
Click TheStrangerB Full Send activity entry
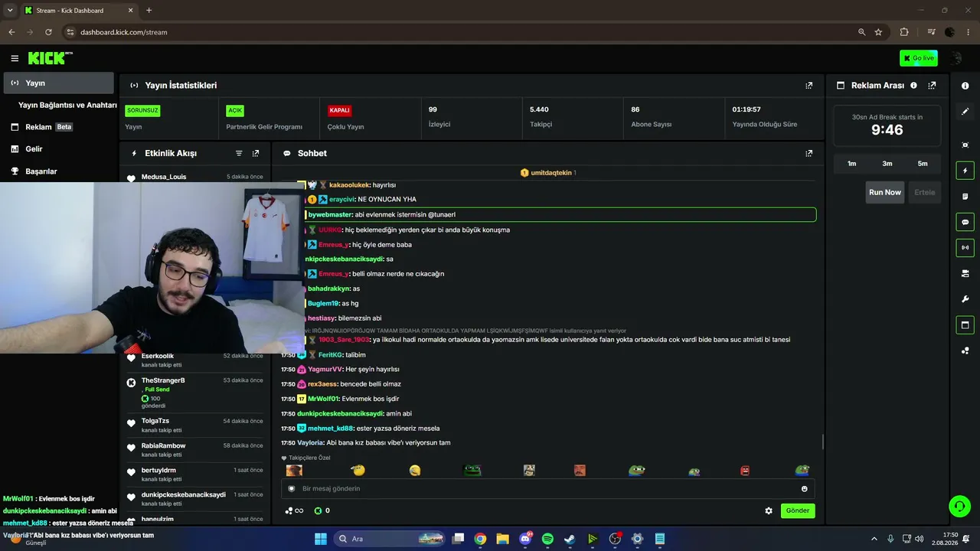[194, 392]
